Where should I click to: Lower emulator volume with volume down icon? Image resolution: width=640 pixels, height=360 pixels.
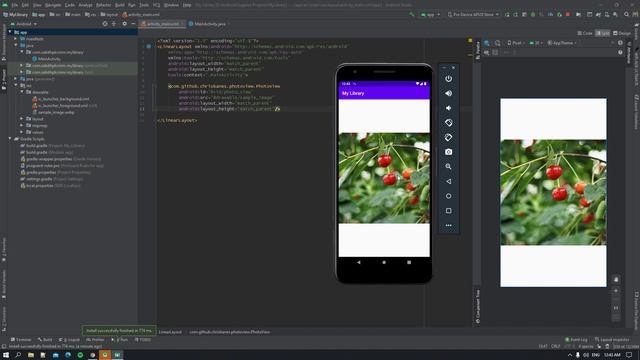(x=448, y=108)
